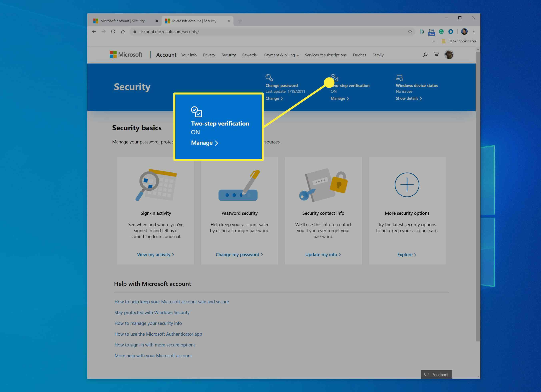Open the Rewards page
Image resolution: width=541 pixels, height=392 pixels.
click(249, 55)
